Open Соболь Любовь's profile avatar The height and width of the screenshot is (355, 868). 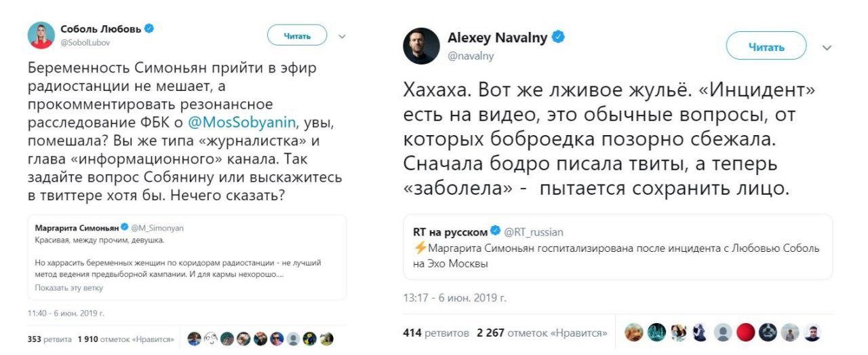tap(41, 35)
